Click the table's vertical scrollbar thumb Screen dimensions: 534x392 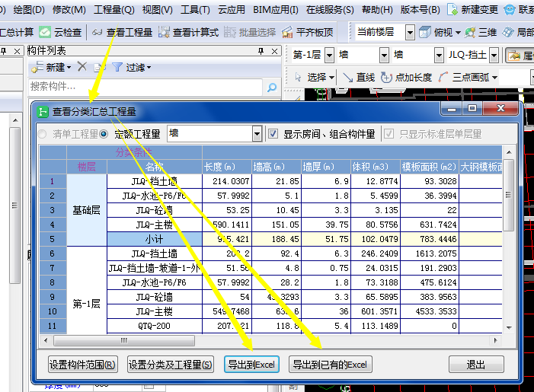pyautogui.click(x=508, y=196)
